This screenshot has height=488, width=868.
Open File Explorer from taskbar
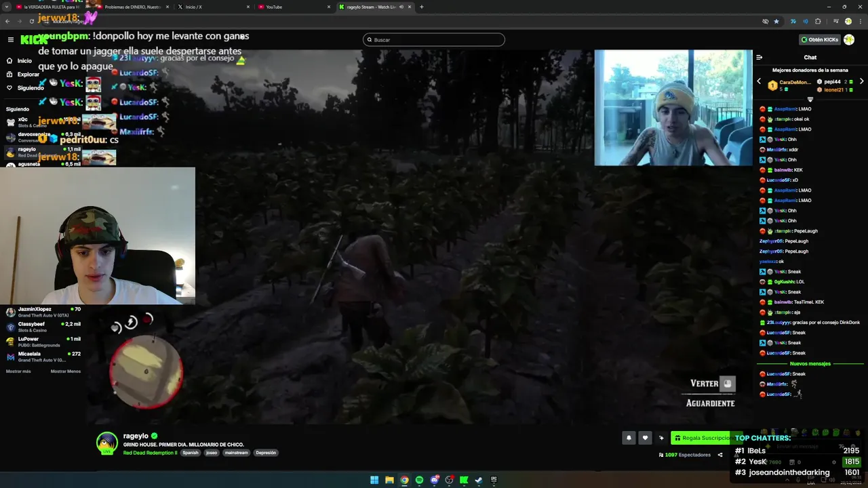click(x=389, y=480)
